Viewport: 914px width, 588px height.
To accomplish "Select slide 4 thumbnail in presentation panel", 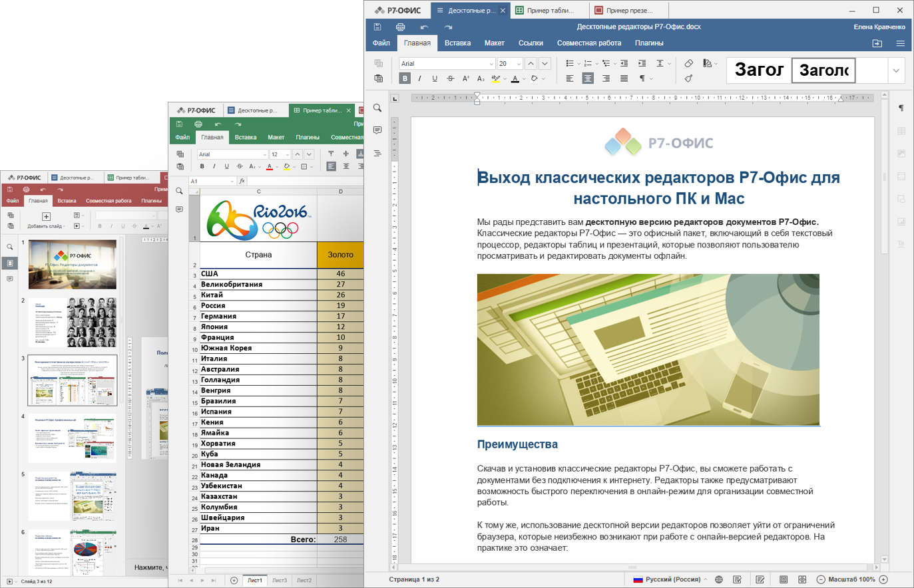I will tap(73, 438).
